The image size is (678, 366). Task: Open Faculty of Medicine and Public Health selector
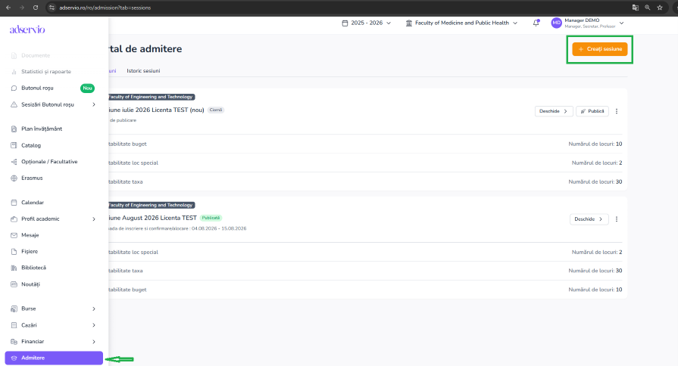[x=461, y=23]
